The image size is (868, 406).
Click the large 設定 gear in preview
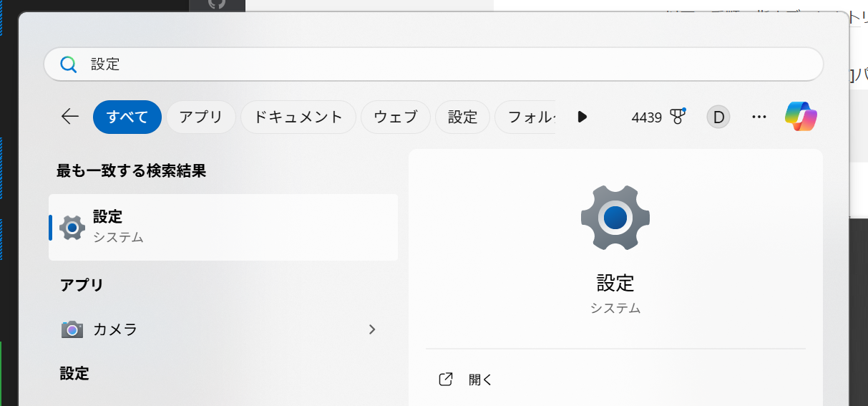tap(615, 217)
